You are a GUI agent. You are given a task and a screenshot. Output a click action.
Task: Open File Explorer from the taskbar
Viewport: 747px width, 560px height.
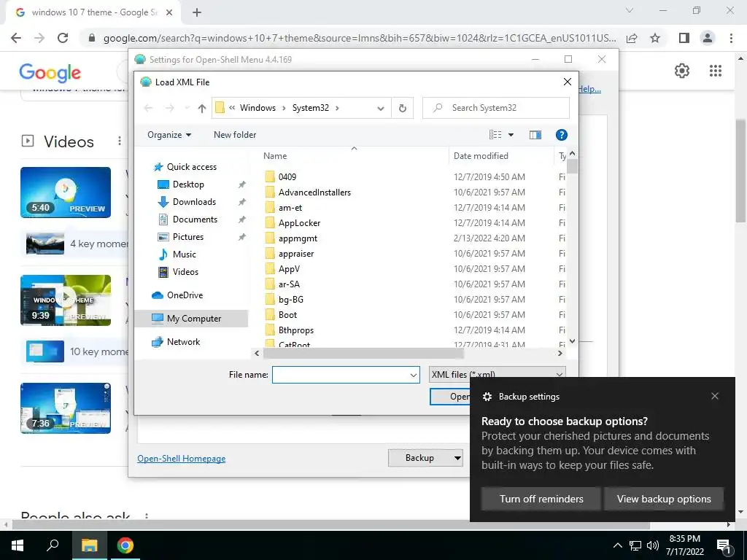pyautogui.click(x=89, y=545)
